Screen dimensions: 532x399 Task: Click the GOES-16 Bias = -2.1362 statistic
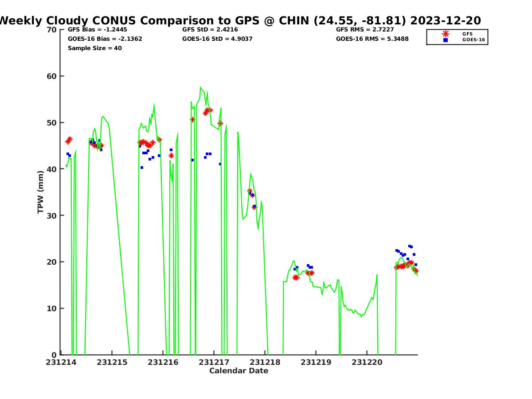point(105,39)
